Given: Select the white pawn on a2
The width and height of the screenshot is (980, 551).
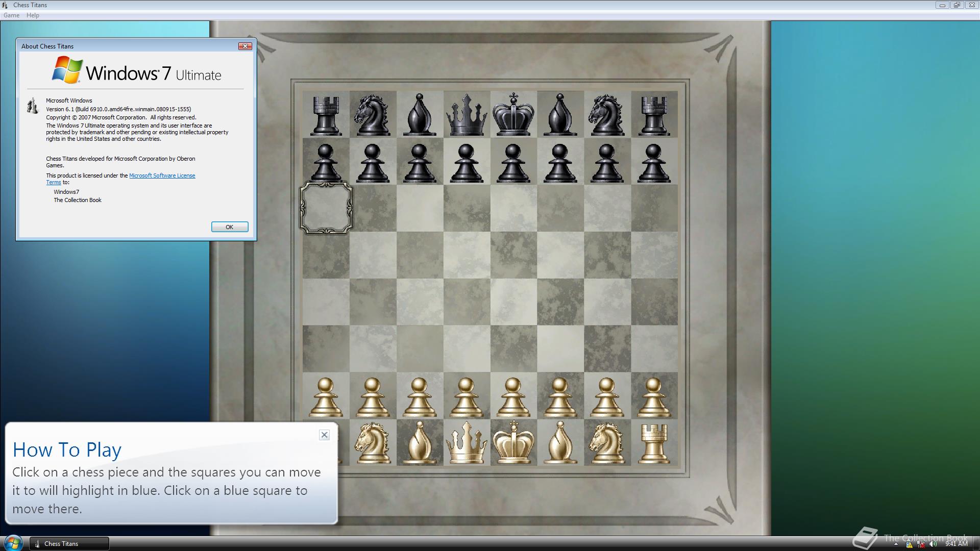Looking at the screenshot, I should (x=326, y=397).
